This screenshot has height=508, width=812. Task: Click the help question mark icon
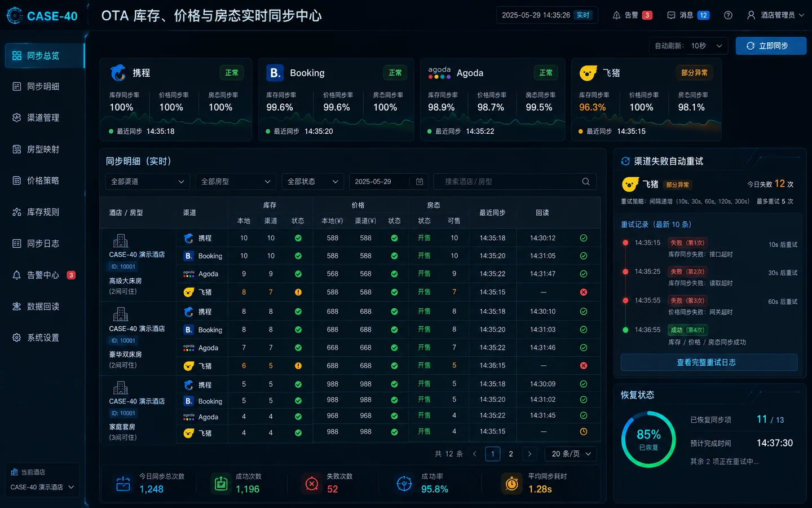(x=728, y=15)
